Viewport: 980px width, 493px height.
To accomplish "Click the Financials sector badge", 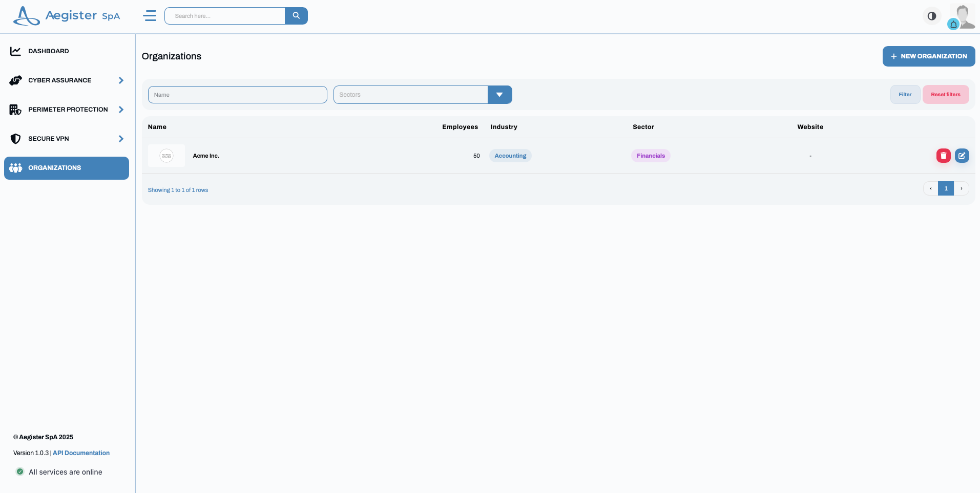I will tap(651, 156).
